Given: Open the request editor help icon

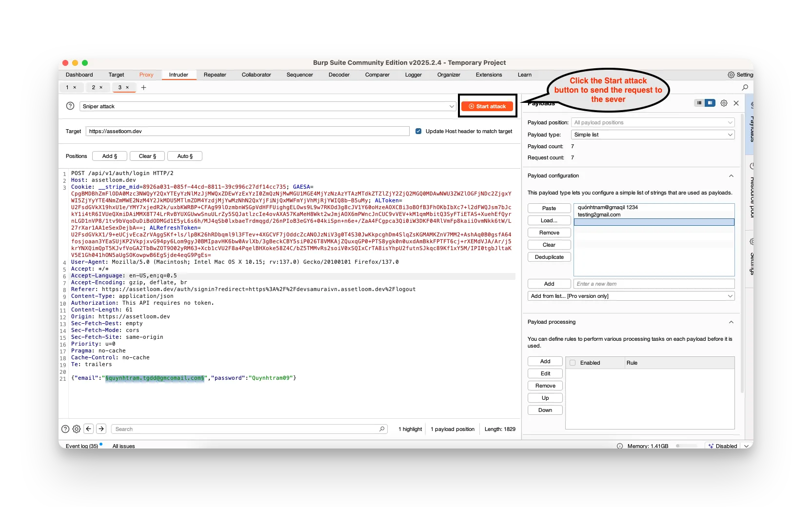Looking at the screenshot, I should pyautogui.click(x=65, y=429).
